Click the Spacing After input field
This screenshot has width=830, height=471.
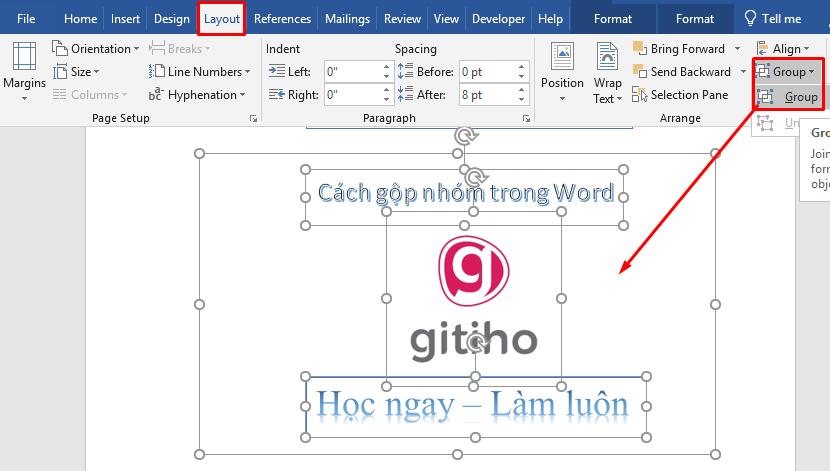(x=488, y=95)
